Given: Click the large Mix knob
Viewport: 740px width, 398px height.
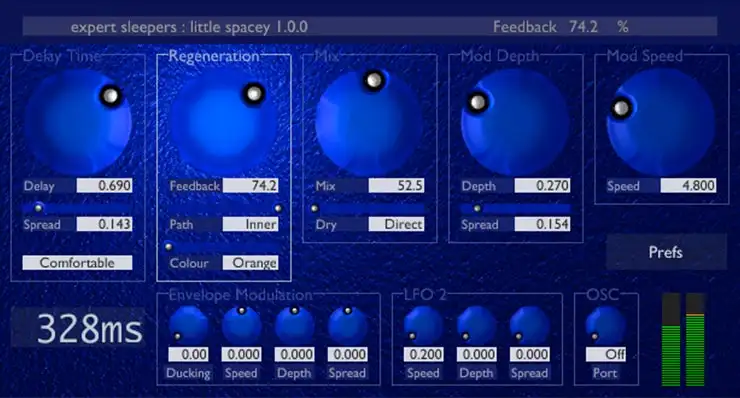Looking at the screenshot, I should click(370, 123).
